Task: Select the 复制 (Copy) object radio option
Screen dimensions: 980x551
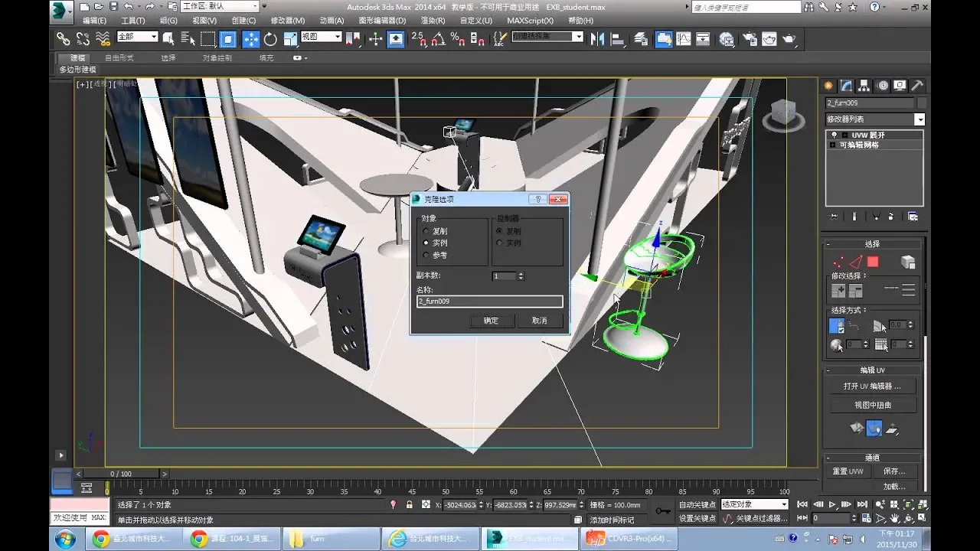Action: (426, 231)
